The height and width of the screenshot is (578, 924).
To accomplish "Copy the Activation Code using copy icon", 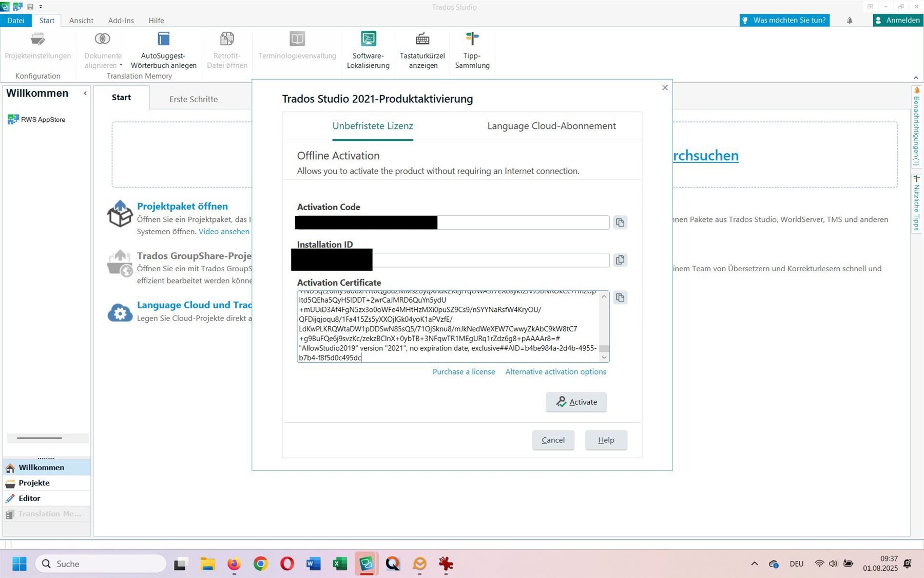I will tap(620, 222).
